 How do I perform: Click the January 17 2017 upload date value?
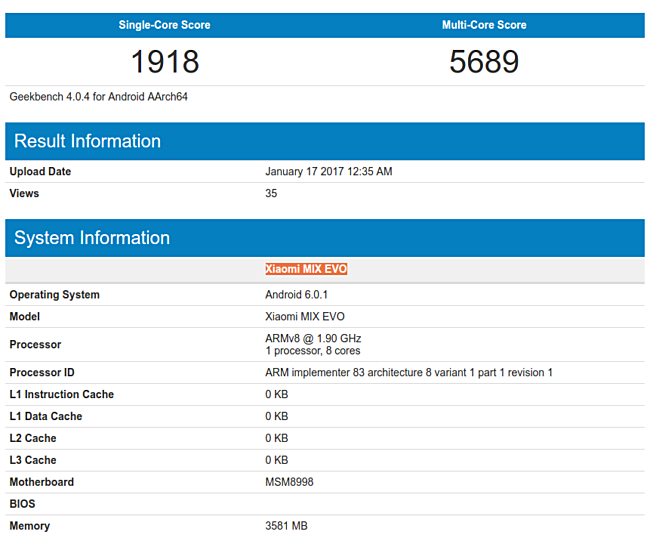328,172
